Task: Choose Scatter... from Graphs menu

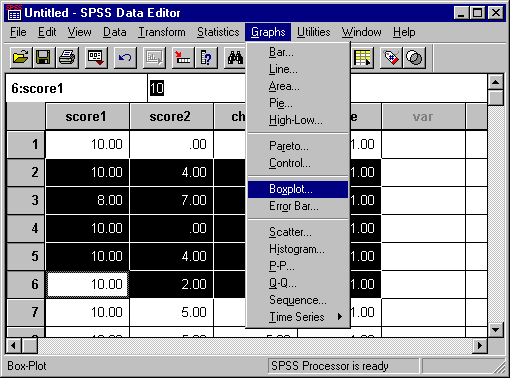Action: click(298, 232)
